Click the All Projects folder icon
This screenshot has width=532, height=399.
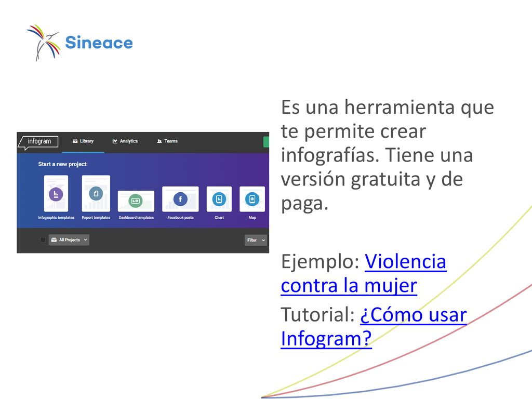[54, 240]
